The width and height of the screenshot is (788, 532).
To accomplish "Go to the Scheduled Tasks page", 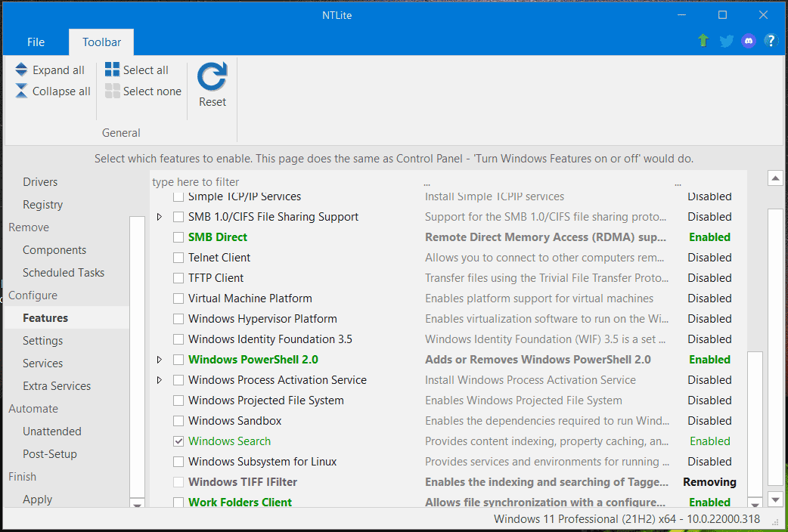I will click(64, 273).
